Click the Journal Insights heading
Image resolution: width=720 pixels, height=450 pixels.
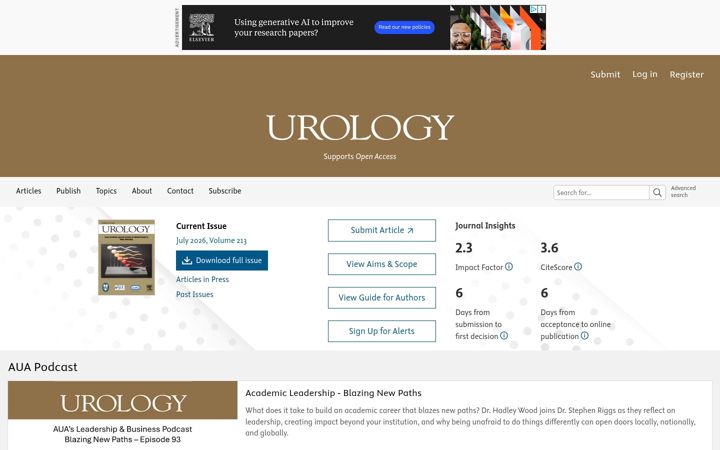click(x=485, y=225)
